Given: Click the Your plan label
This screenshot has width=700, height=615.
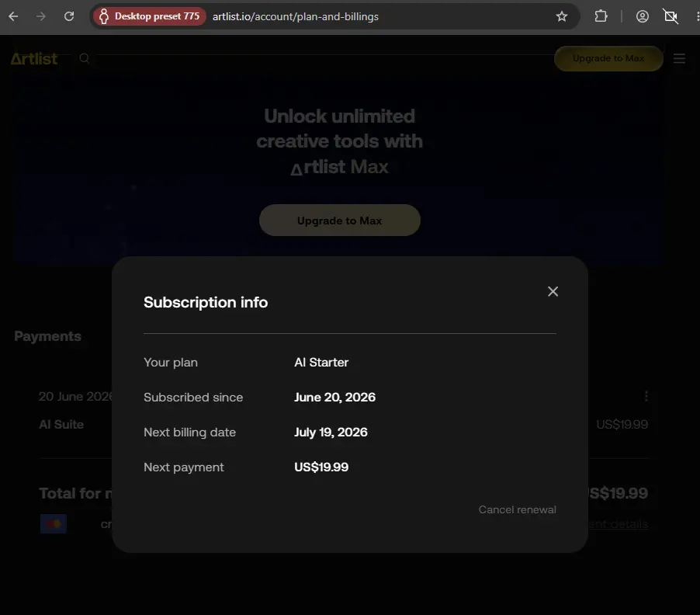Looking at the screenshot, I should (x=171, y=362).
